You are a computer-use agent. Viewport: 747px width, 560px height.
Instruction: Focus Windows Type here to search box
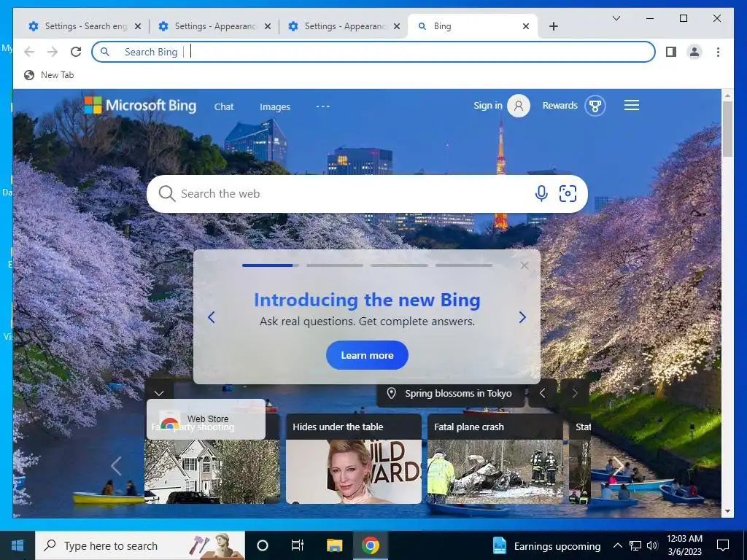(x=140, y=545)
